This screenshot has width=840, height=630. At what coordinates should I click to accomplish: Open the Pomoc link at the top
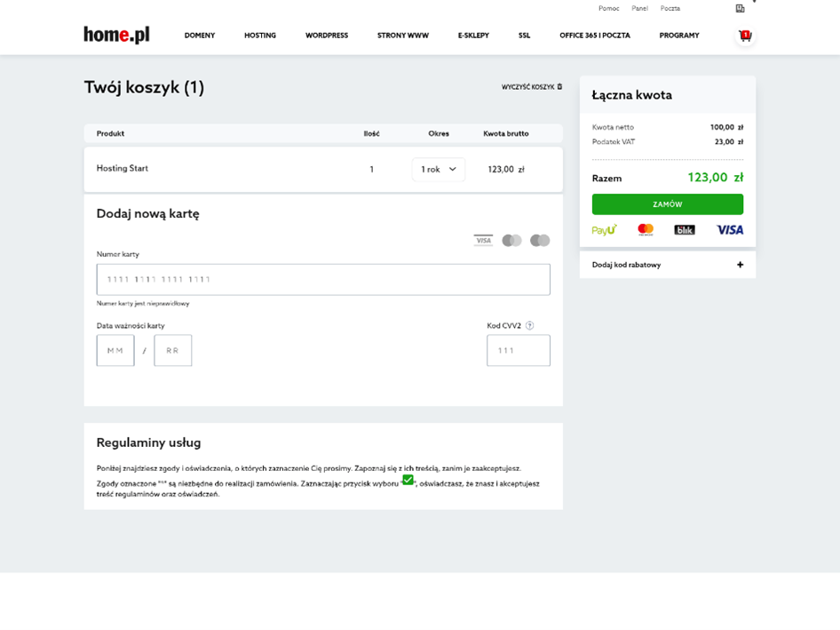(x=609, y=8)
